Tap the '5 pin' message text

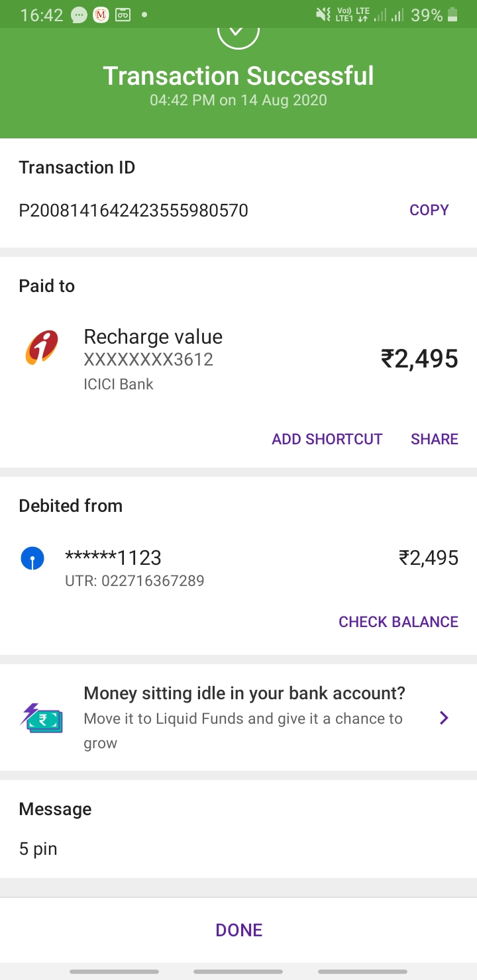click(x=38, y=849)
